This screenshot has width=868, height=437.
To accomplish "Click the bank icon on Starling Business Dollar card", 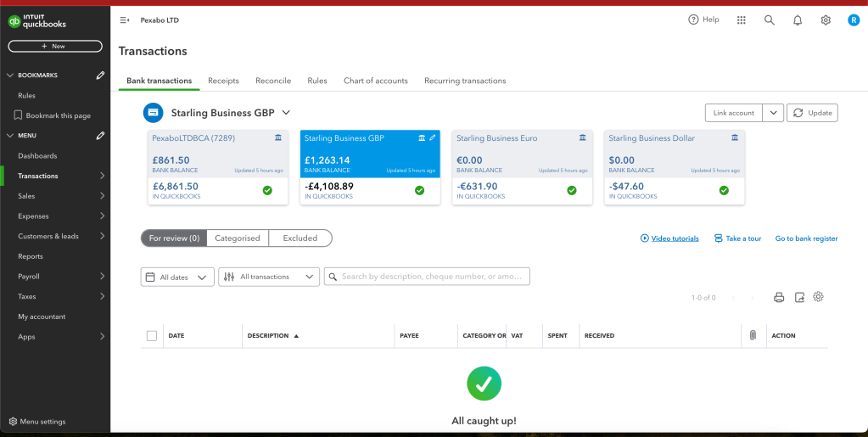I will 735,138.
